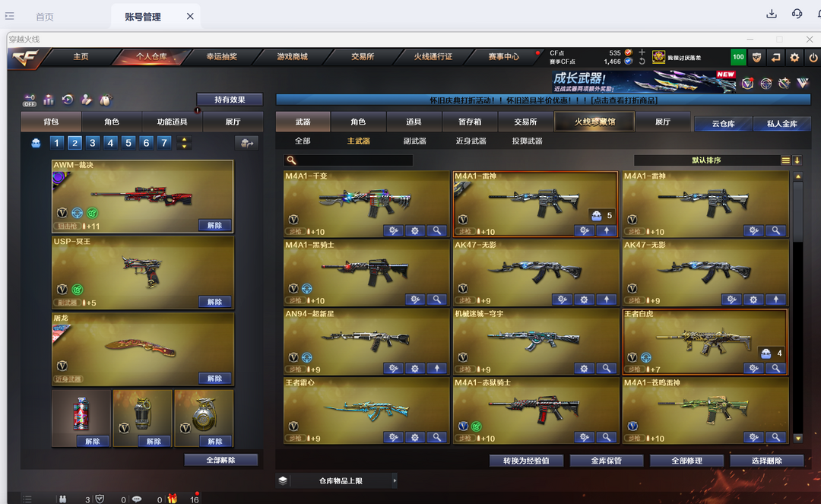This screenshot has height=504, width=821.
Task: Remove the equipped AWM-裁决 with 解除
Action: (x=214, y=225)
